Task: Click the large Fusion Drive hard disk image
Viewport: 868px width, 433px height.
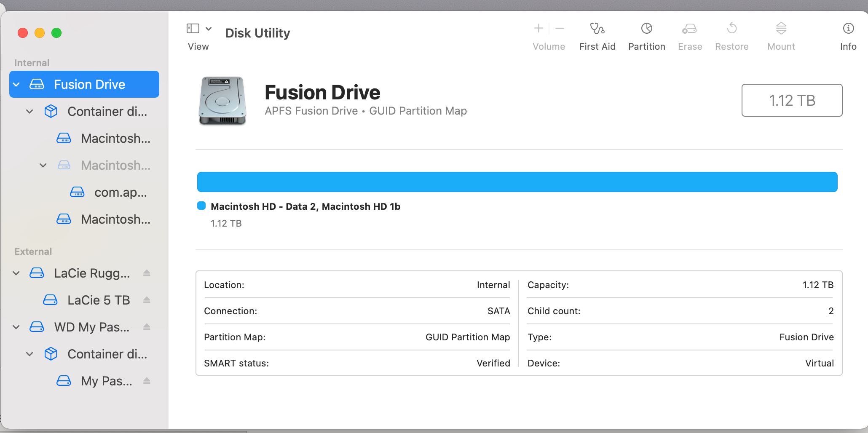Action: 222,100
